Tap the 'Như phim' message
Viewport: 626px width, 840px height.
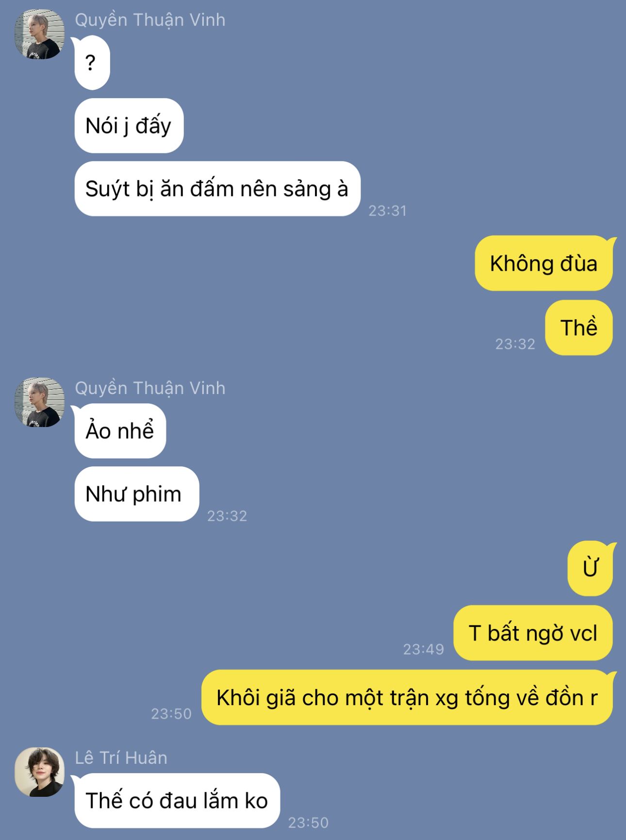pyautogui.click(x=136, y=494)
